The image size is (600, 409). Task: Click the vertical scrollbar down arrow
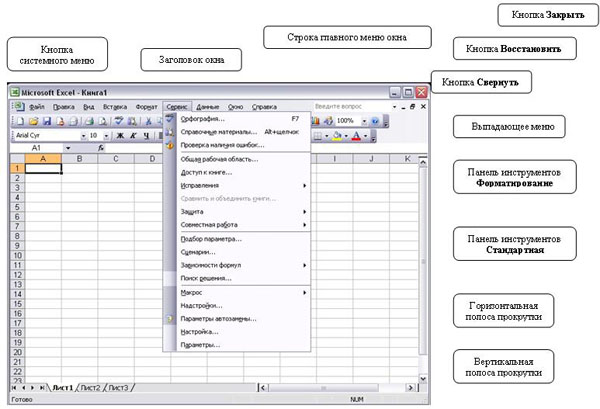423,378
